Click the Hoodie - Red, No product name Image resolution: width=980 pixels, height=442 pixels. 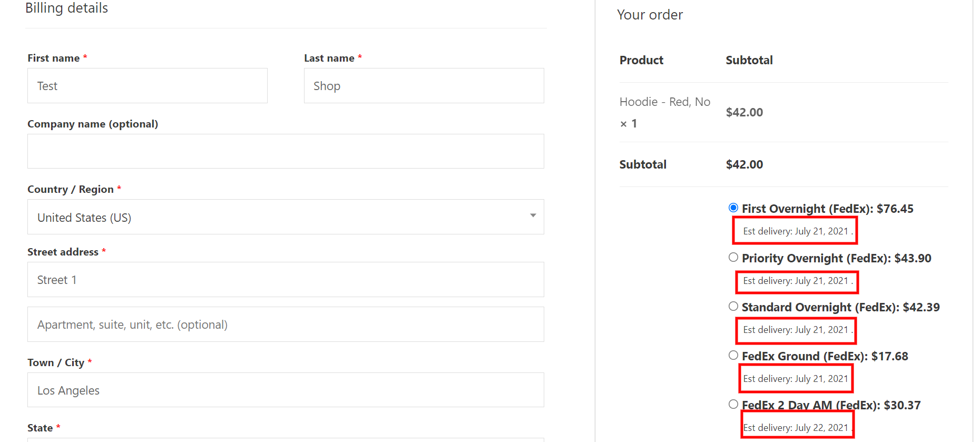(x=664, y=102)
